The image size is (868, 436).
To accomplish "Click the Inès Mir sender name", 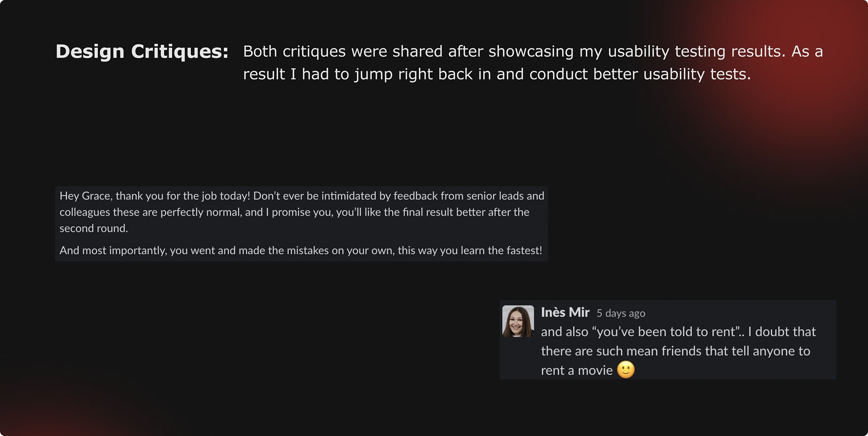I will (x=565, y=312).
